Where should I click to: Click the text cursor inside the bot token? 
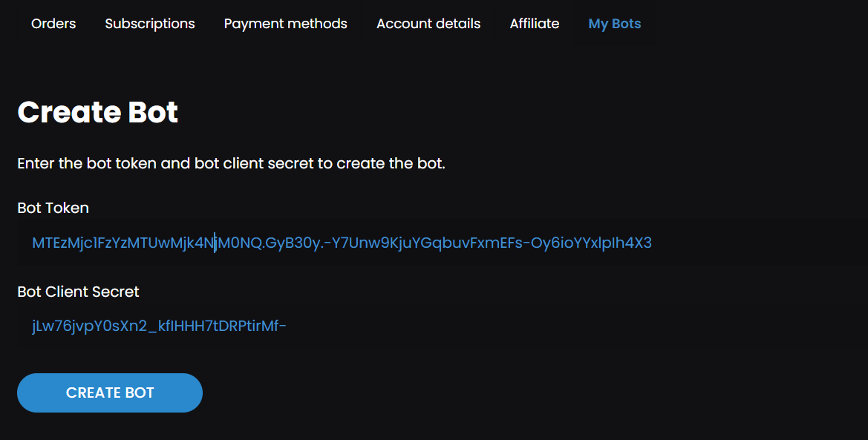click(x=215, y=243)
